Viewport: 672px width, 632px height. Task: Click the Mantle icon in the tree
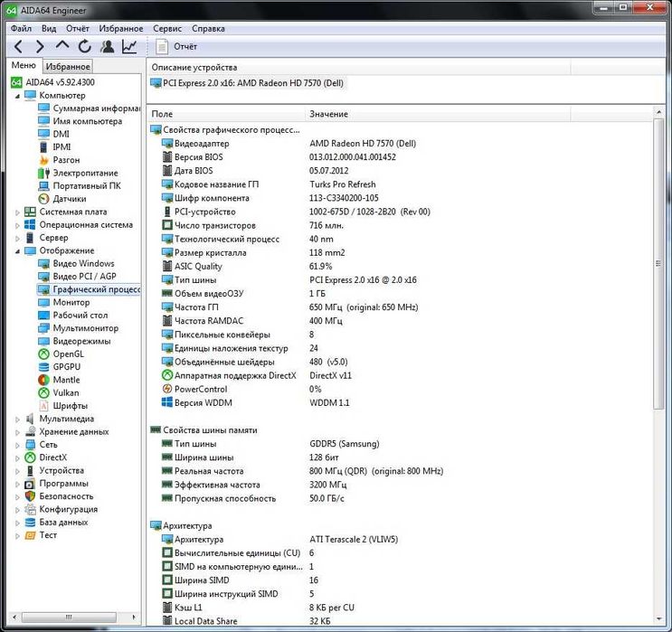(43, 380)
